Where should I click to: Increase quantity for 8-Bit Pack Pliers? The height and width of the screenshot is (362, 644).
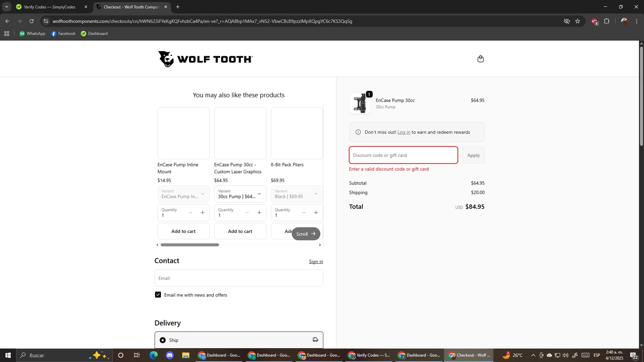316,213
